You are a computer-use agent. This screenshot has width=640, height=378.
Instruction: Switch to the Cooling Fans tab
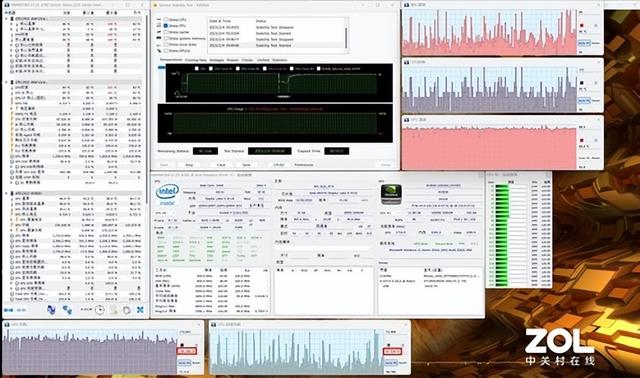tap(196, 60)
